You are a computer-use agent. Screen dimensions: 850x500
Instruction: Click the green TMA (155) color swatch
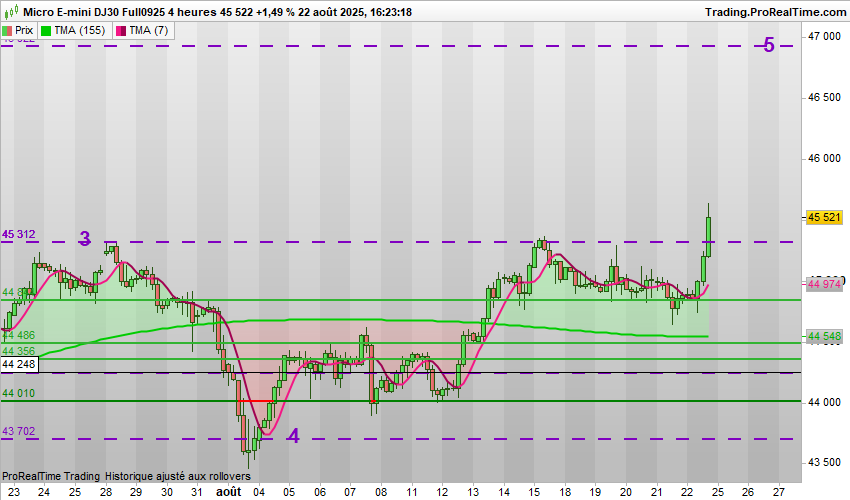(46, 31)
